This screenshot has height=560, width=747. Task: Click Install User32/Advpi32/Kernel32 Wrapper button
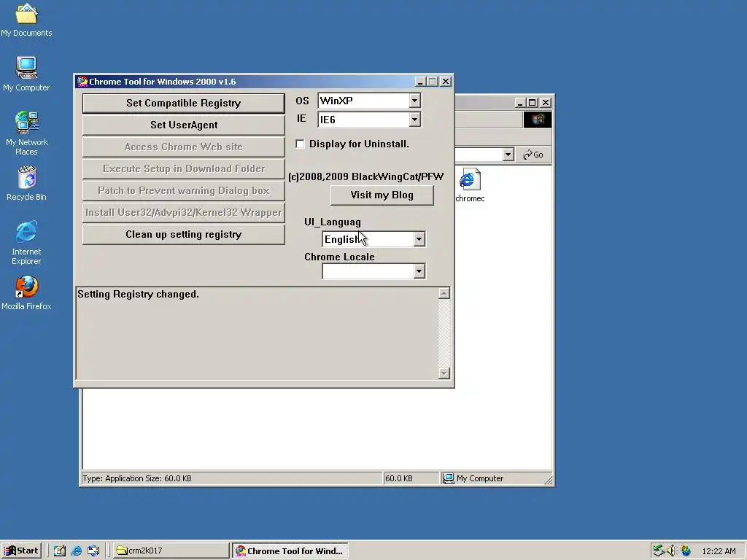coord(183,212)
